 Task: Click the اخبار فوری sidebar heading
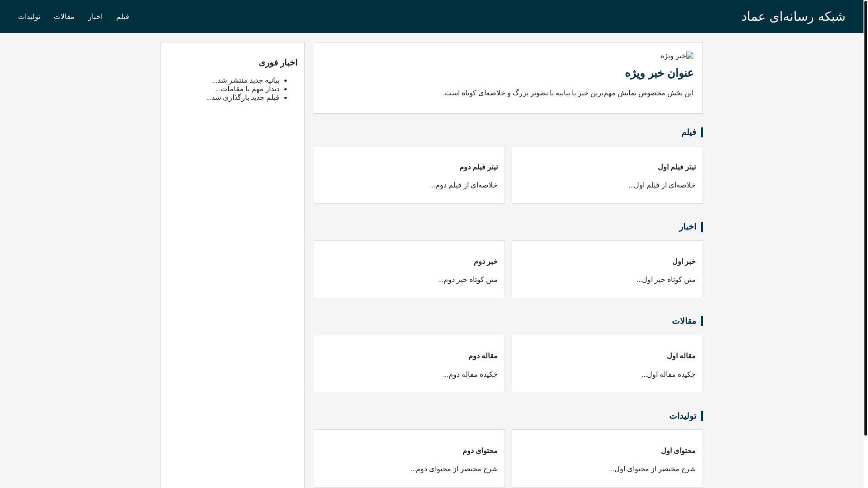point(278,63)
